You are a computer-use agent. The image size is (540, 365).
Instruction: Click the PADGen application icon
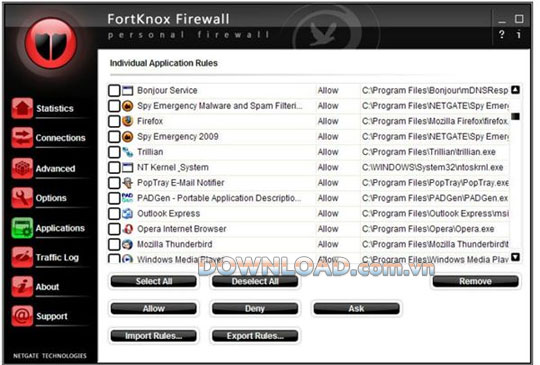pos(127,198)
